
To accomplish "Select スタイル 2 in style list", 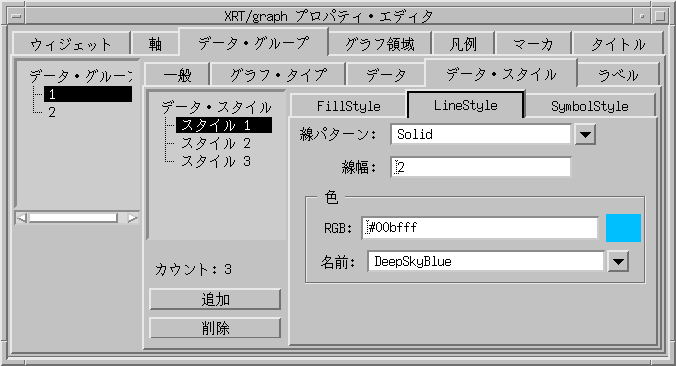I will (216, 143).
